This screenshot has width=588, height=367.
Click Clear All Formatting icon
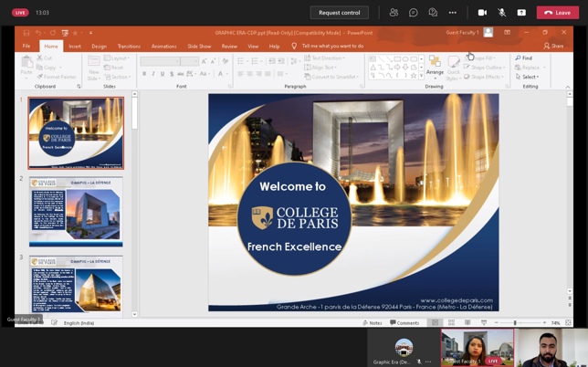(226, 61)
